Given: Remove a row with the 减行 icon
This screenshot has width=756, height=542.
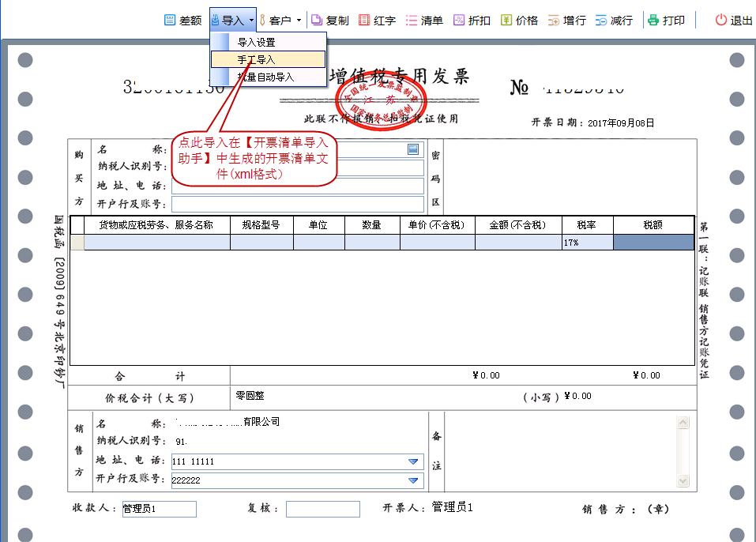Looking at the screenshot, I should point(615,21).
